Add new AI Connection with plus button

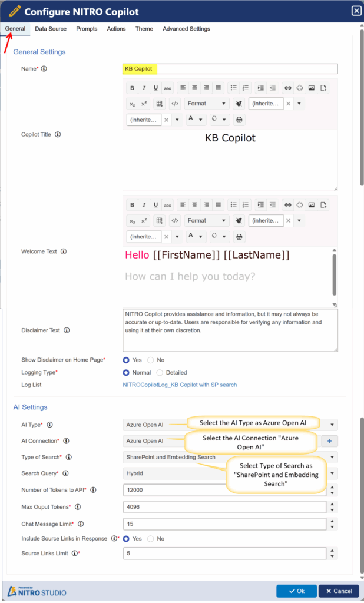click(329, 441)
